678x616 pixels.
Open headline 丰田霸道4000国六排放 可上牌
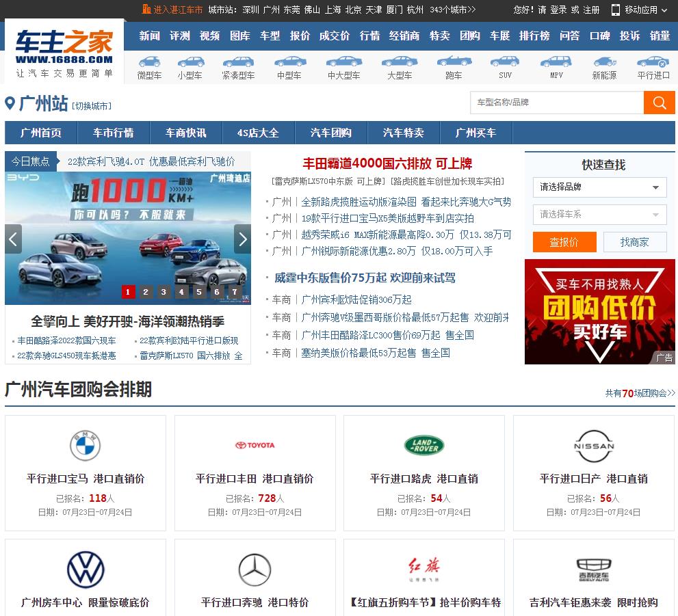click(387, 163)
